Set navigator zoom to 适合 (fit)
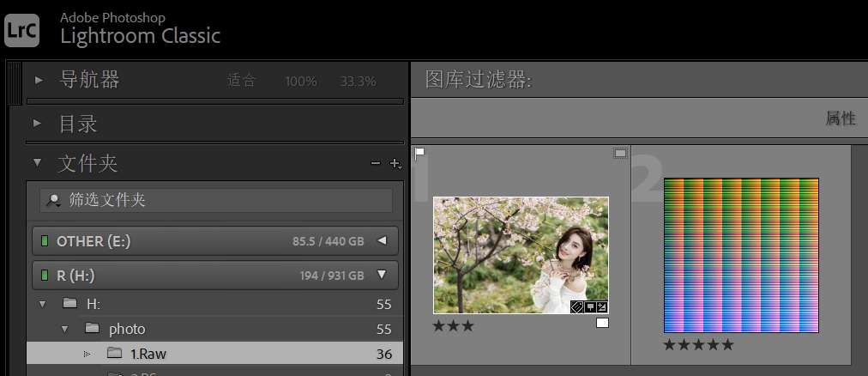The height and width of the screenshot is (376, 868). [241, 82]
